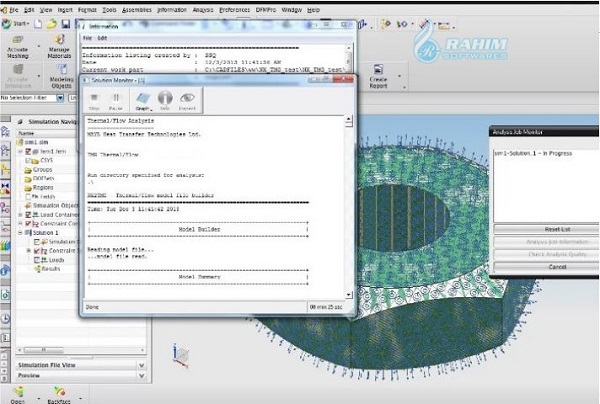Click the Pause icon in Solution Monitor
The image size is (600, 404).
click(x=116, y=98)
